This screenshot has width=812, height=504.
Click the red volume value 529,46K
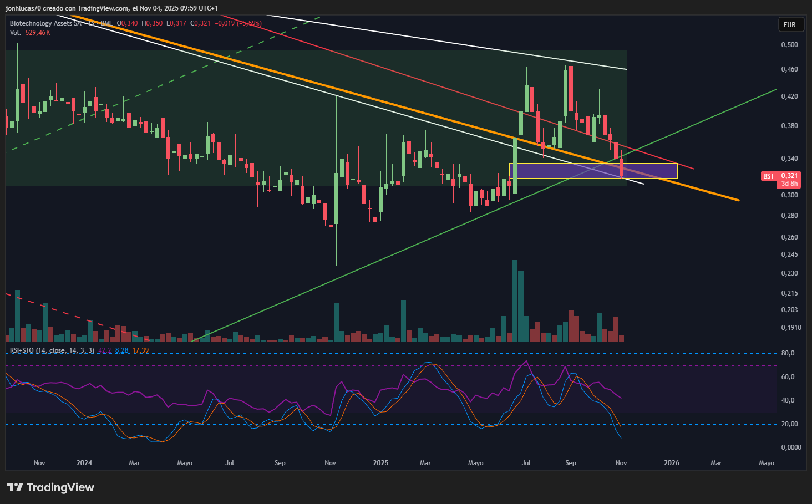tap(38, 33)
